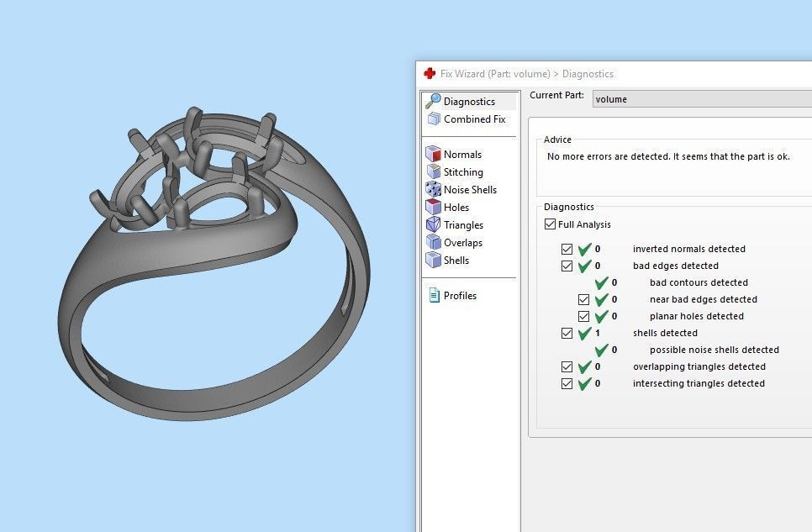This screenshot has width=812, height=532.
Task: Toggle overlapping triangles detected checkbox
Action: click(x=567, y=366)
